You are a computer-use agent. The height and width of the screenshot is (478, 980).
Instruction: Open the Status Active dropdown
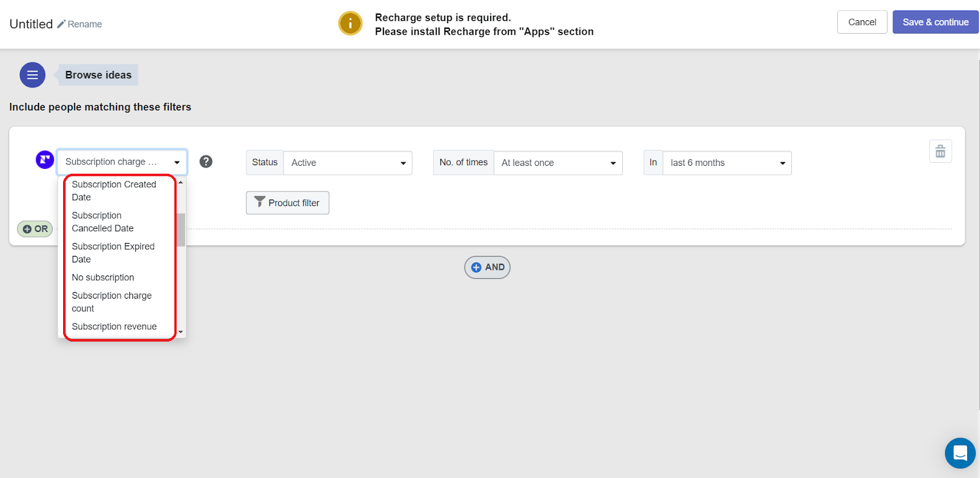[x=348, y=163]
